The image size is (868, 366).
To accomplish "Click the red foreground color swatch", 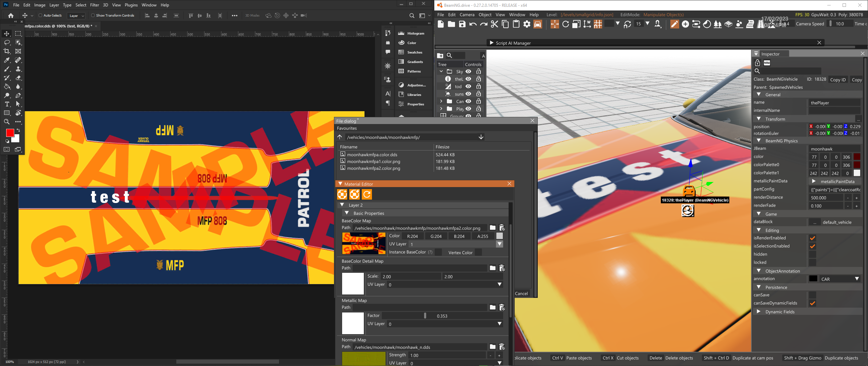I will pyautogui.click(x=10, y=133).
